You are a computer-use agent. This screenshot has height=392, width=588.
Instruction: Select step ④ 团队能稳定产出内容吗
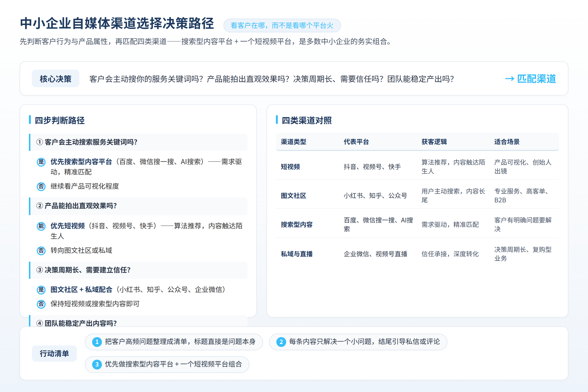pyautogui.click(x=138, y=321)
